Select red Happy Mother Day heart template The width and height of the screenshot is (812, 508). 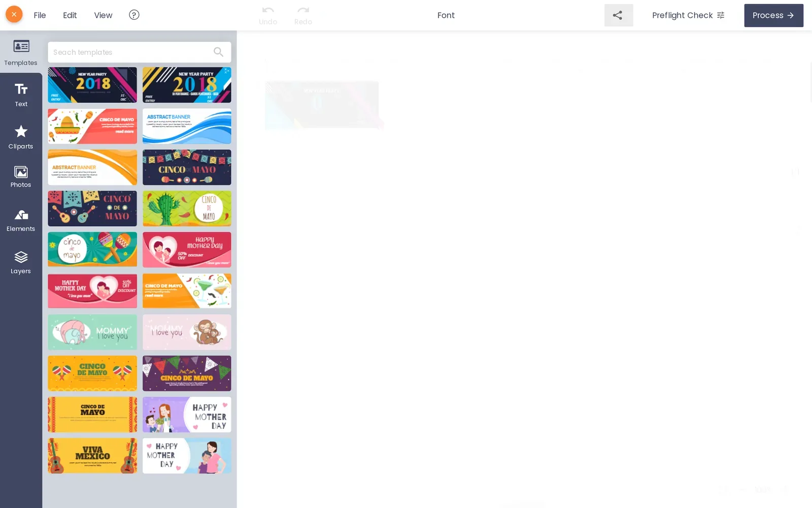point(92,291)
